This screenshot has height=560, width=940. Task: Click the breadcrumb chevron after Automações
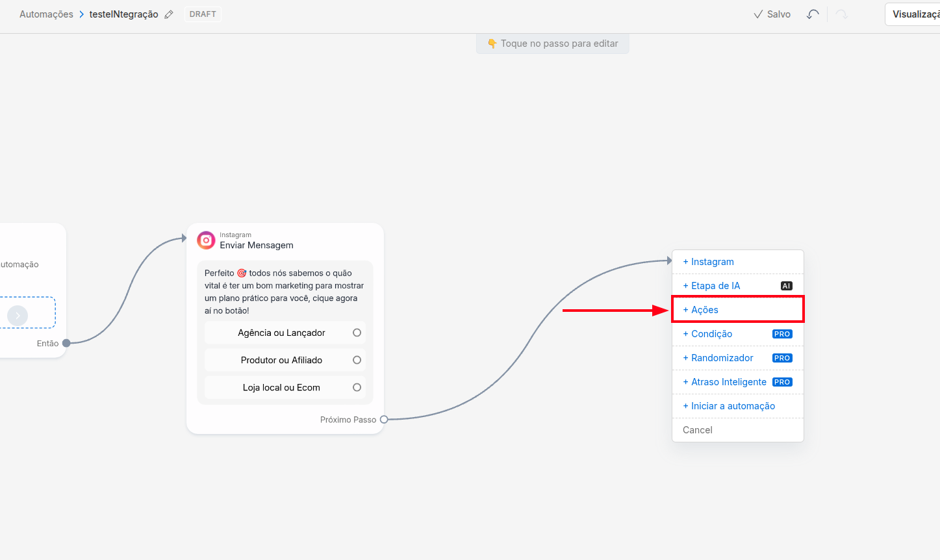coord(82,14)
